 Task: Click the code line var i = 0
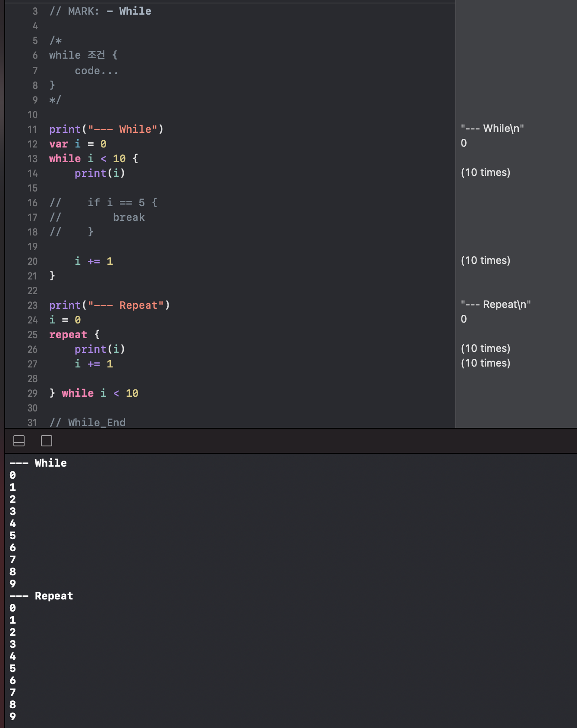[x=78, y=144]
